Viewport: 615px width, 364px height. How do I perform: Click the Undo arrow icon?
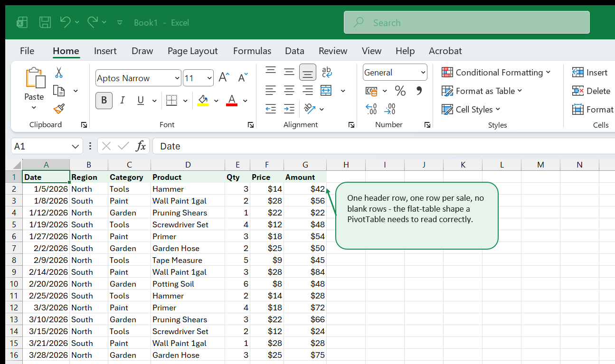click(66, 22)
